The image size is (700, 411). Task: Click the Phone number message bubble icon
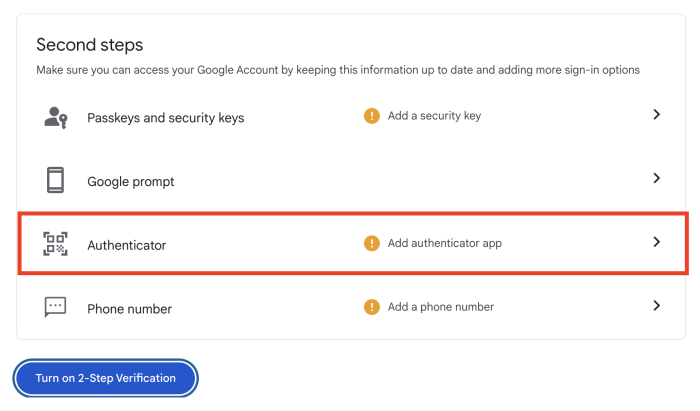[x=56, y=308]
